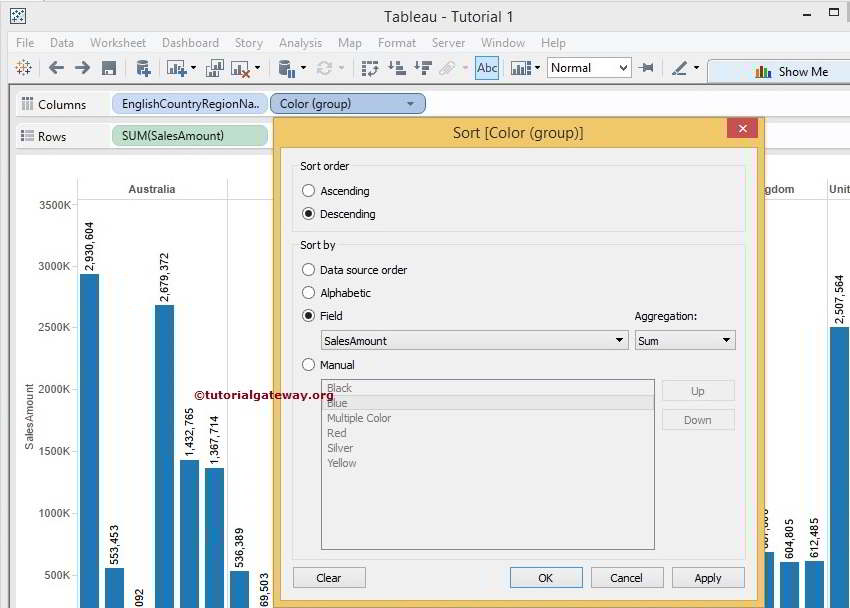Image resolution: width=850 pixels, height=608 pixels.
Task: Click the Redo forward arrow in toolbar
Action: tap(82, 68)
